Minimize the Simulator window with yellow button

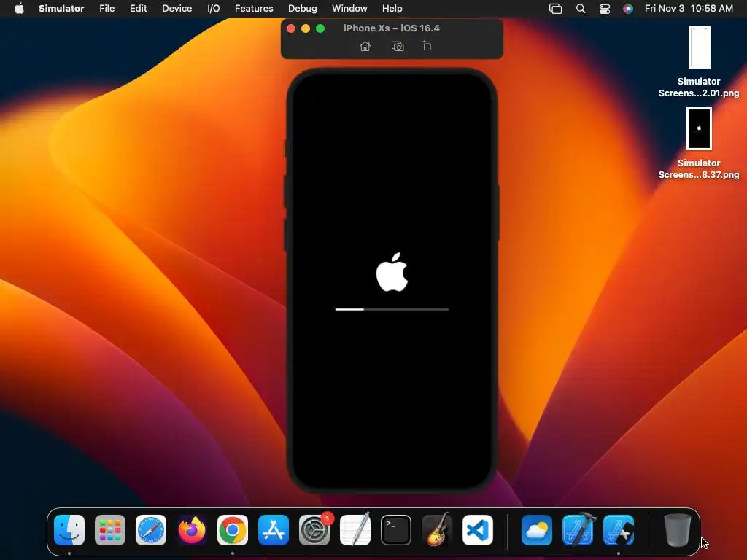click(306, 28)
